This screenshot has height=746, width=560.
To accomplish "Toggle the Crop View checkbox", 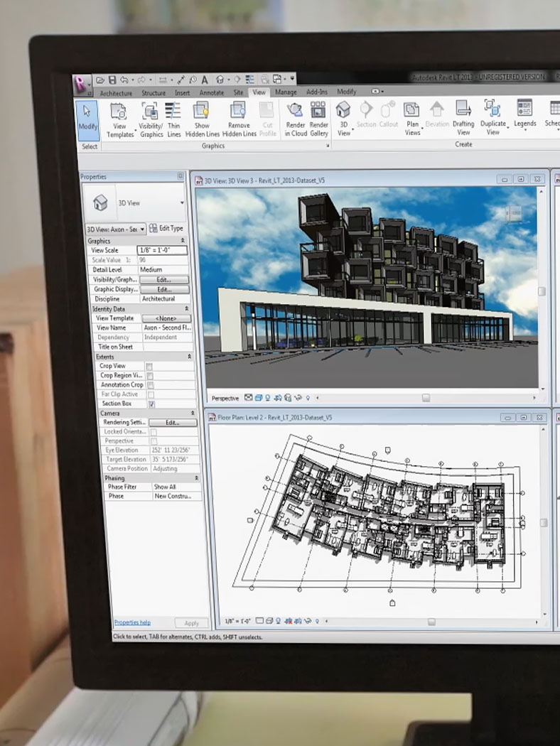I will pyautogui.click(x=149, y=367).
